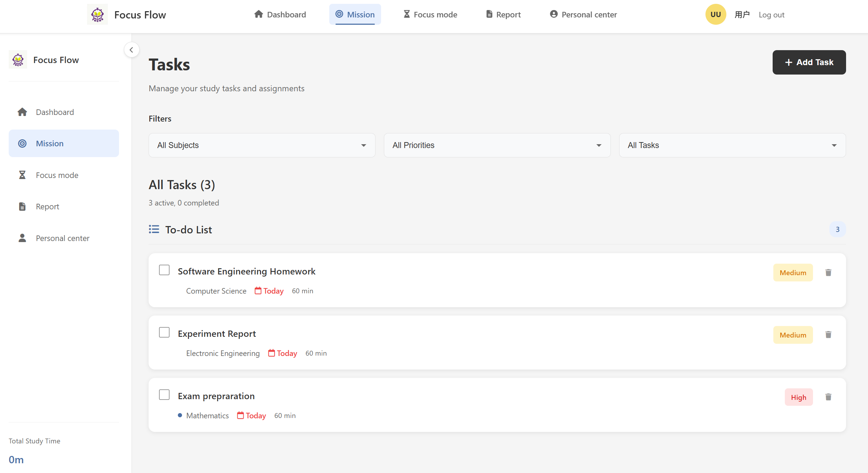Go to Report in top navigation
Screen dimensions: 868x473
(x=503, y=15)
